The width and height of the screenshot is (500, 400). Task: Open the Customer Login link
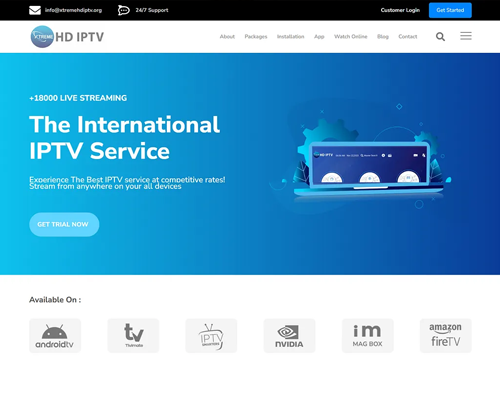click(400, 10)
